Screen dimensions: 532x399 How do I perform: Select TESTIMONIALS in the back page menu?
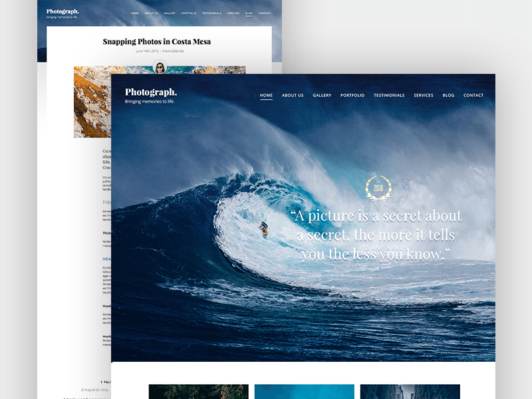click(211, 13)
